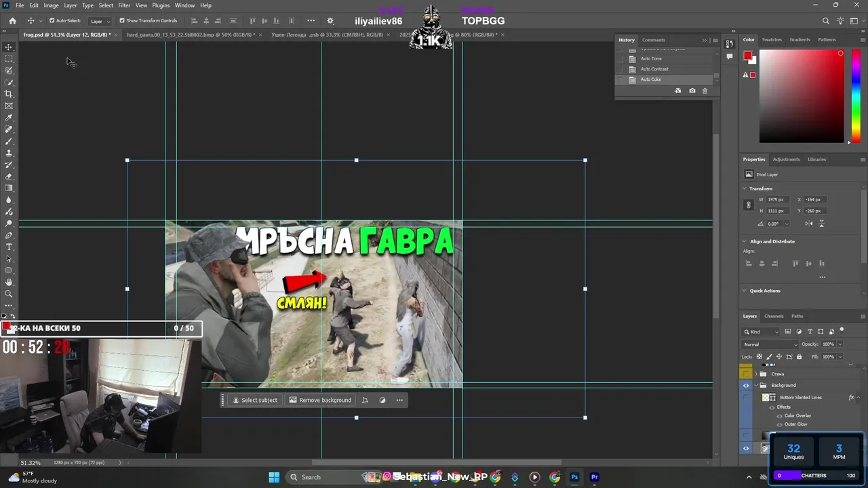This screenshot has height=488, width=868.
Task: Click the Home icon in options bar
Action: click(x=12, y=20)
